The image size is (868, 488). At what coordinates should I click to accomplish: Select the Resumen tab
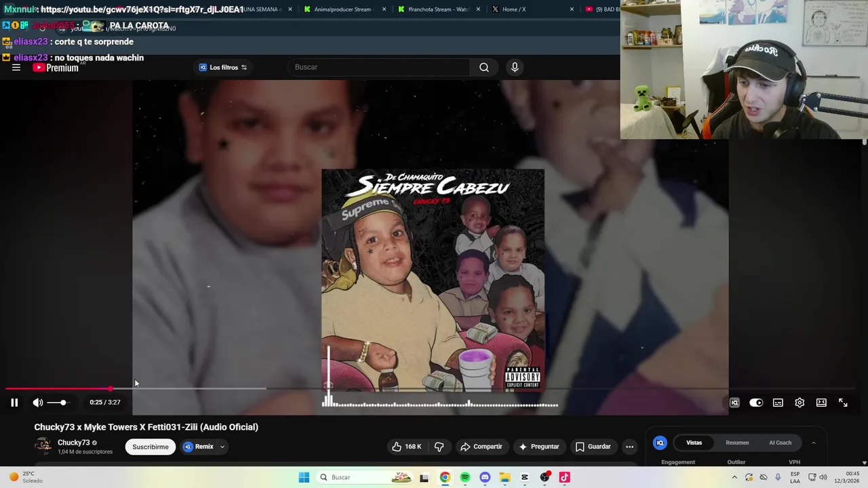pyautogui.click(x=737, y=443)
